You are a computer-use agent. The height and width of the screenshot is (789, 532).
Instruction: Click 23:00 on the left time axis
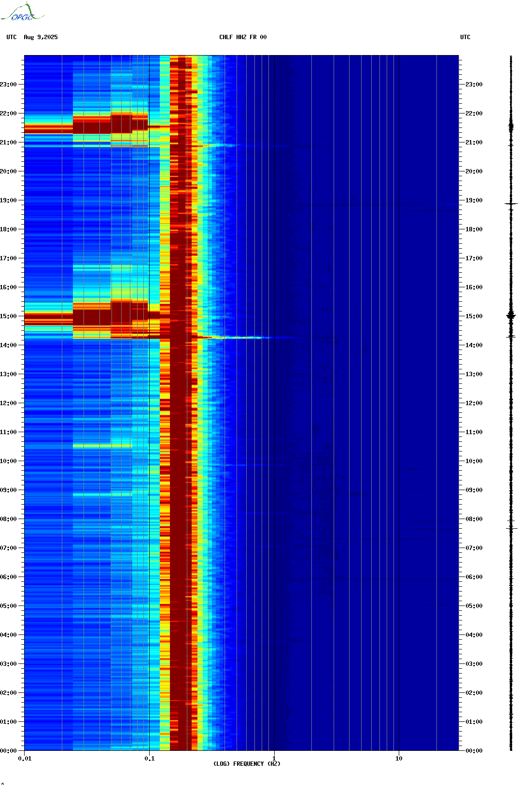pos(8,85)
